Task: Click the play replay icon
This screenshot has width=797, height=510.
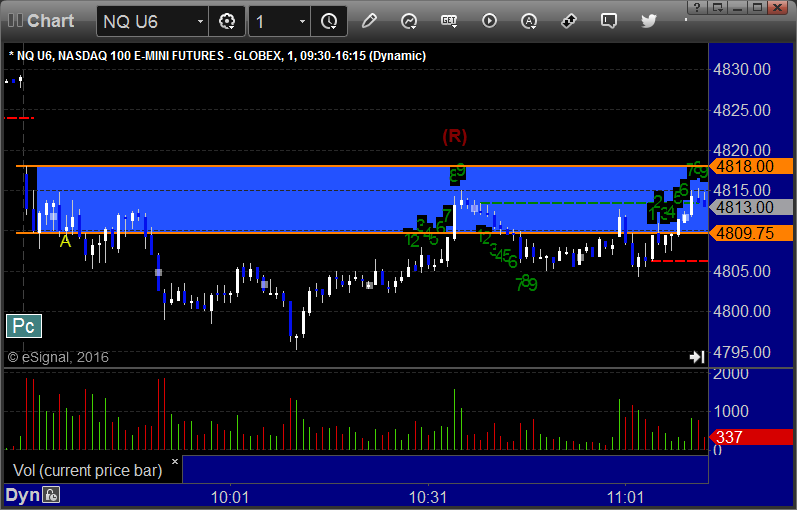Action: tap(489, 21)
